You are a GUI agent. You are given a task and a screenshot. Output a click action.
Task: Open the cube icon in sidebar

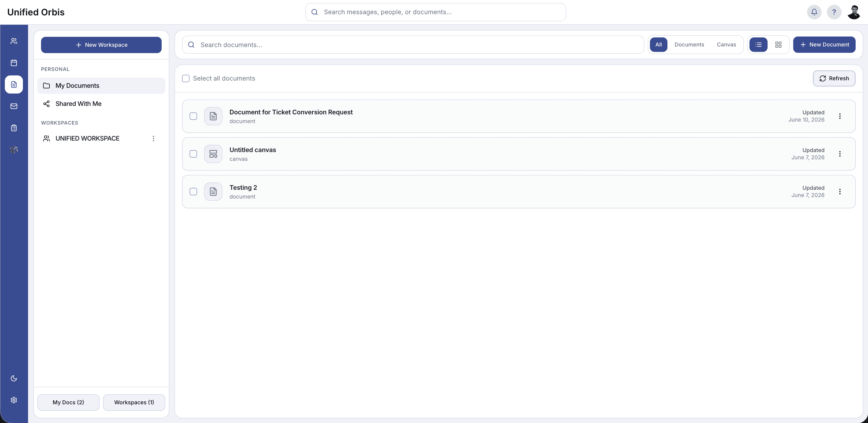(x=14, y=150)
